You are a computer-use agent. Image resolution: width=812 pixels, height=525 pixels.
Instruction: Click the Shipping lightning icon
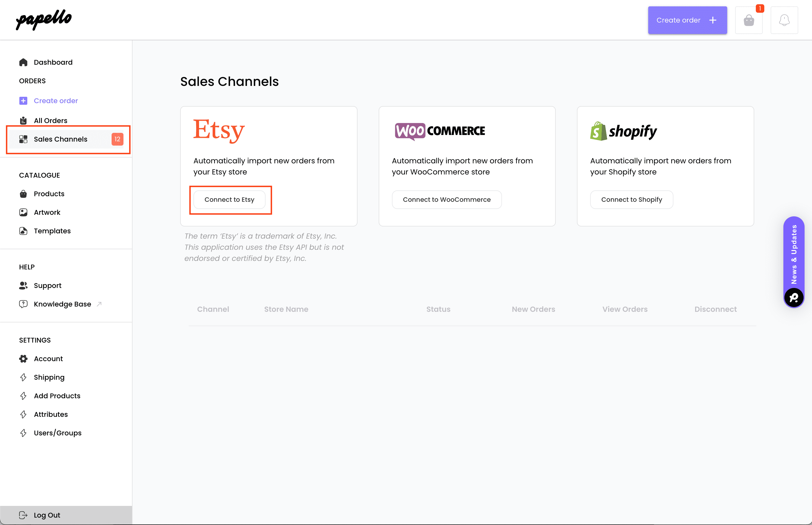23,377
